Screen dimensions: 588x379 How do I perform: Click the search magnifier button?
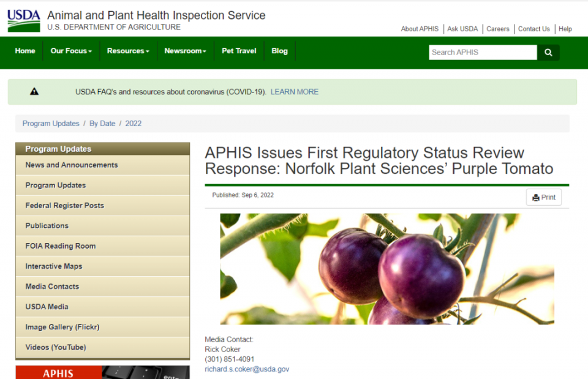coord(548,53)
